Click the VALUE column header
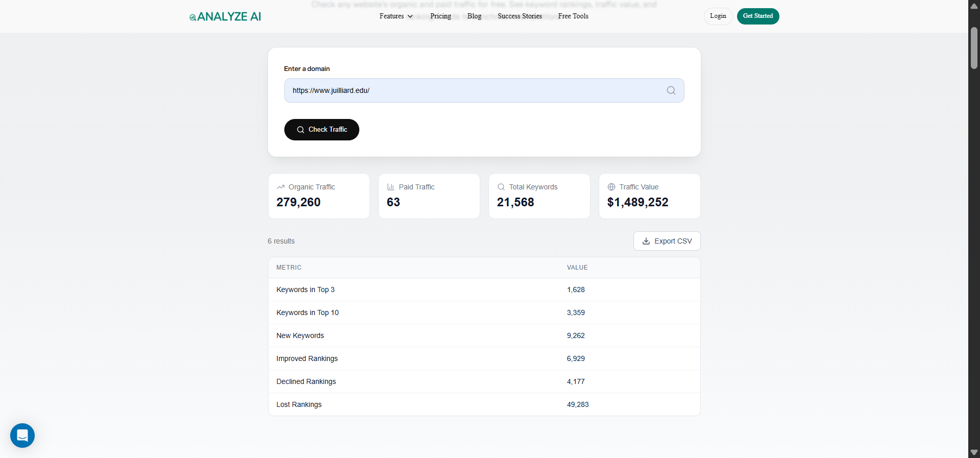 (x=577, y=268)
